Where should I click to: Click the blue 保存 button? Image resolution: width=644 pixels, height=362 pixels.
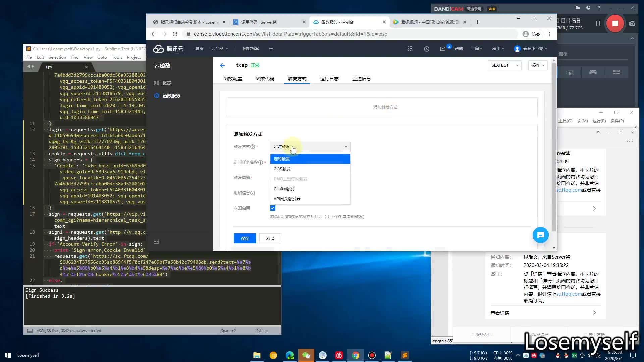[x=245, y=238]
